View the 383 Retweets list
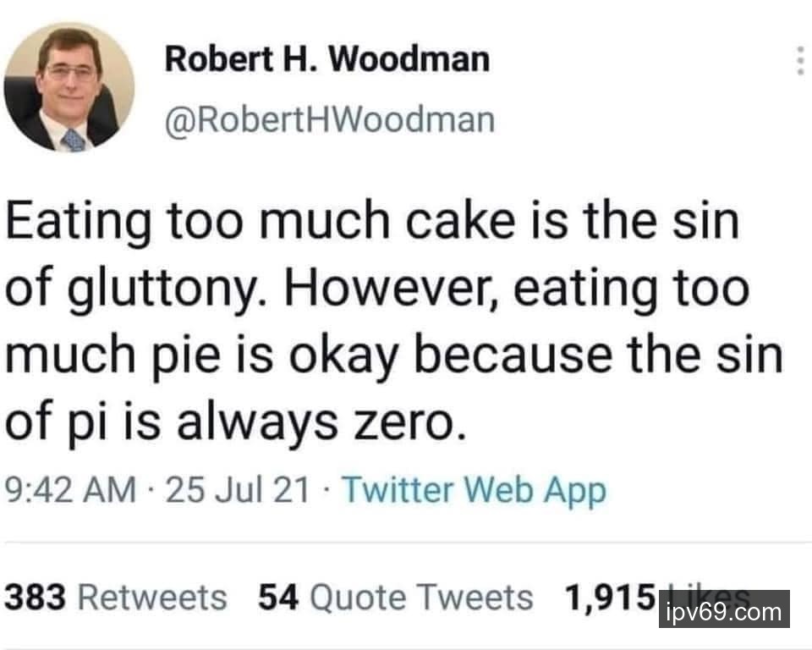This screenshot has width=812, height=650. click(116, 598)
